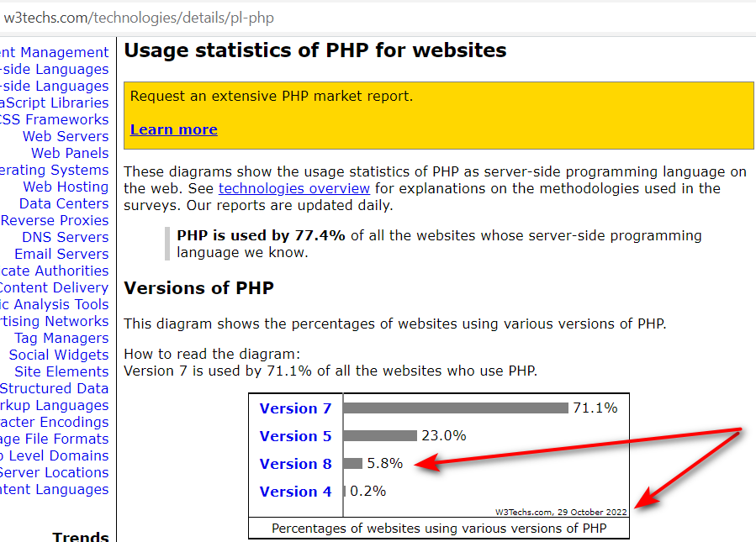The height and width of the screenshot is (542, 756).
Task: Open the Version 5 link in the chart
Action: point(295,436)
